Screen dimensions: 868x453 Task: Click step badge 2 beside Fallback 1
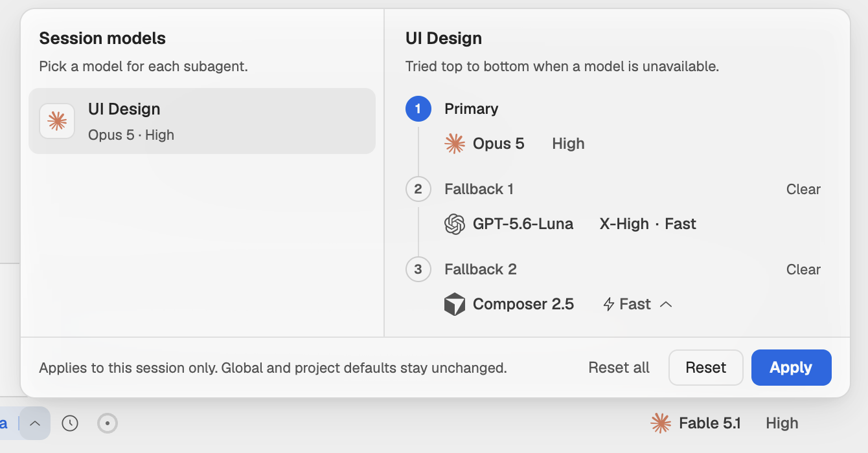(418, 189)
